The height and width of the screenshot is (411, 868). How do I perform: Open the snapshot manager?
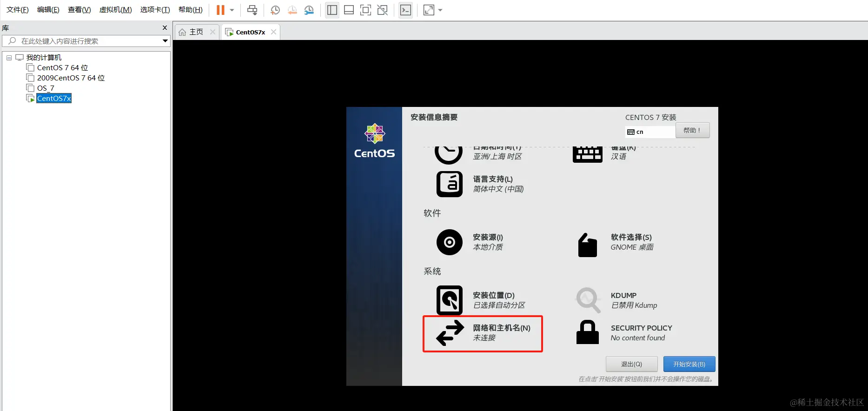[x=309, y=10]
